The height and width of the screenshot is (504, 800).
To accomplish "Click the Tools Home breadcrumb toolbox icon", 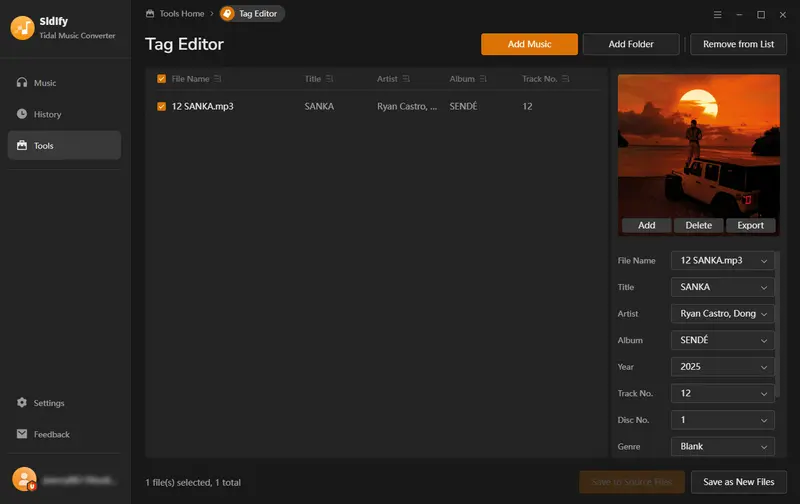I will [x=150, y=14].
